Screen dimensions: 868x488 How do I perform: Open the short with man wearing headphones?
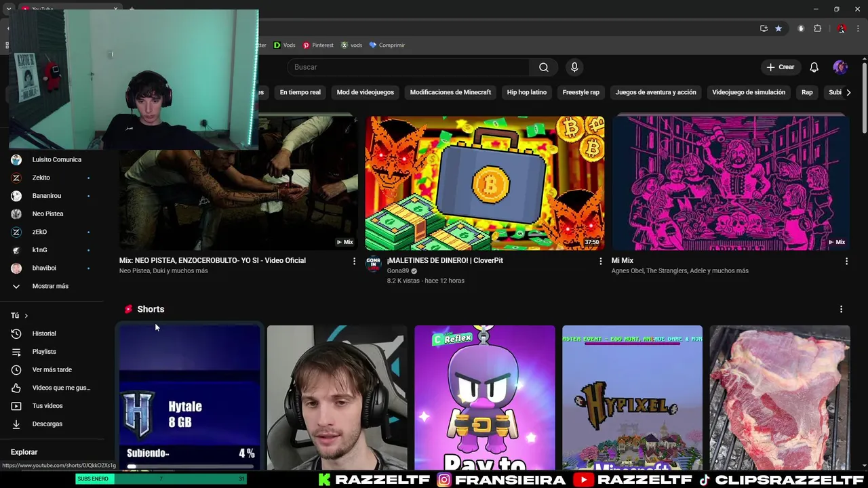tap(337, 397)
